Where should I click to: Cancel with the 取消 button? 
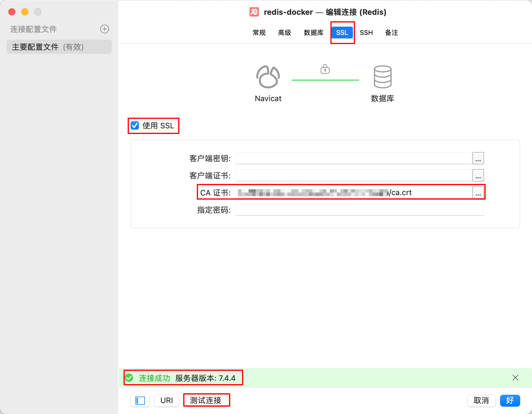tap(481, 401)
